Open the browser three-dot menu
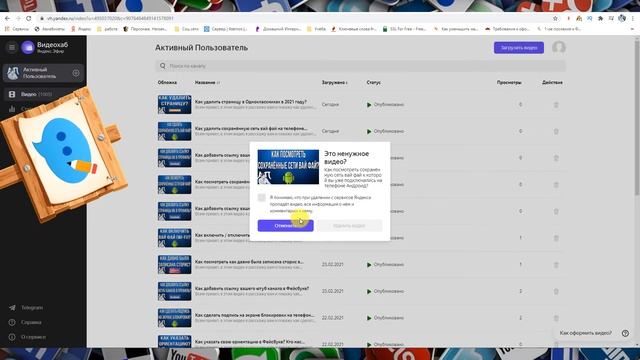 tap(633, 18)
